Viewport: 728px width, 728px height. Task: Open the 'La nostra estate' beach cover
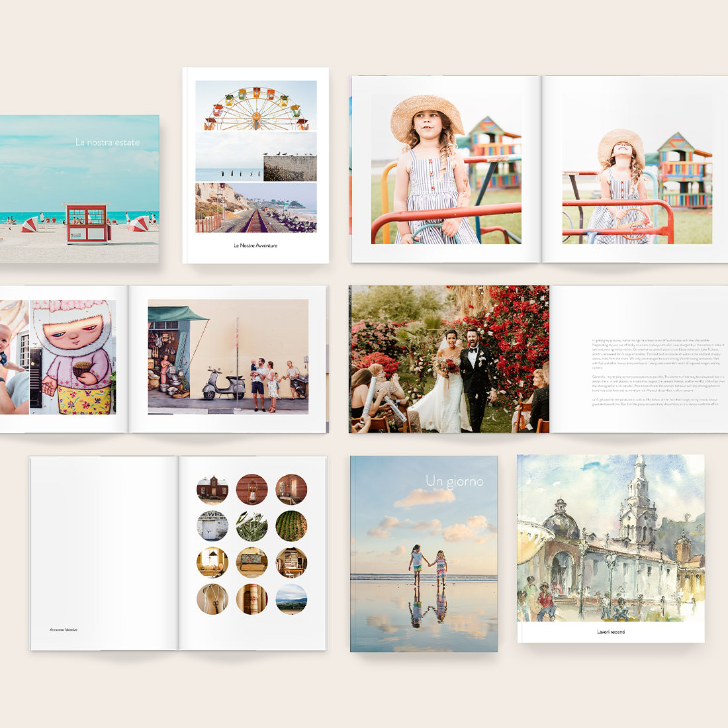point(79,189)
